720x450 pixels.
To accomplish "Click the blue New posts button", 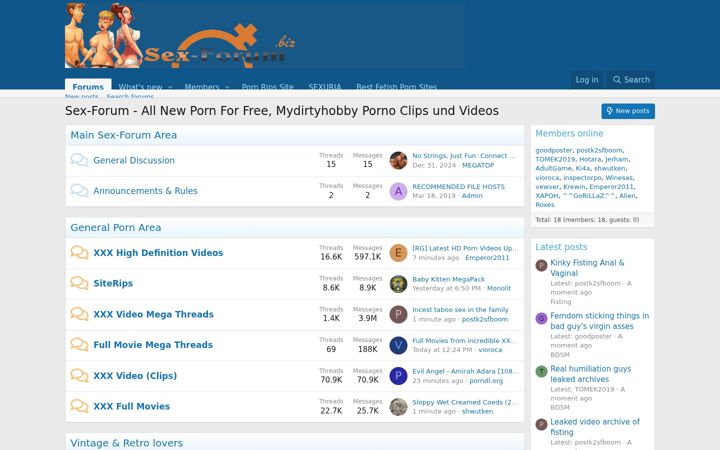I will (628, 111).
